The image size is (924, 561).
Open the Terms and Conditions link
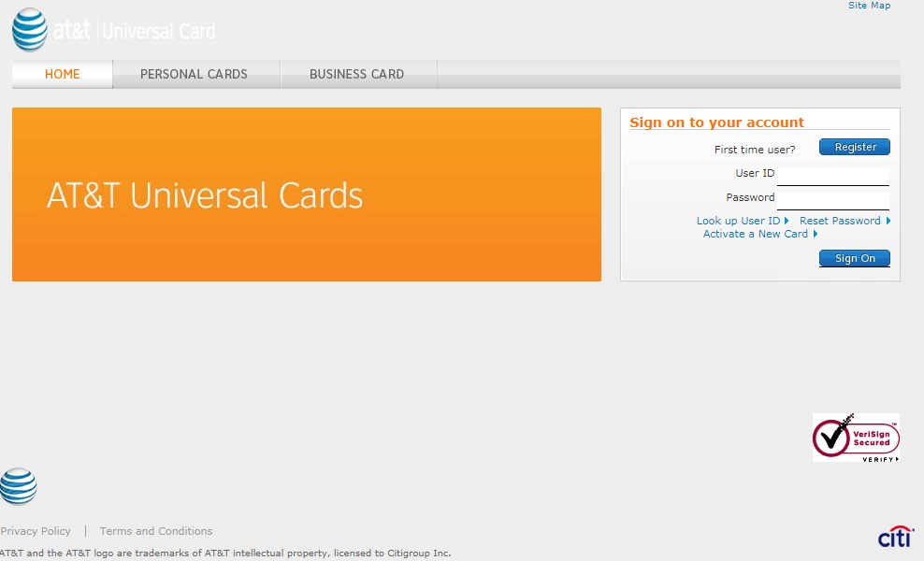(x=156, y=531)
